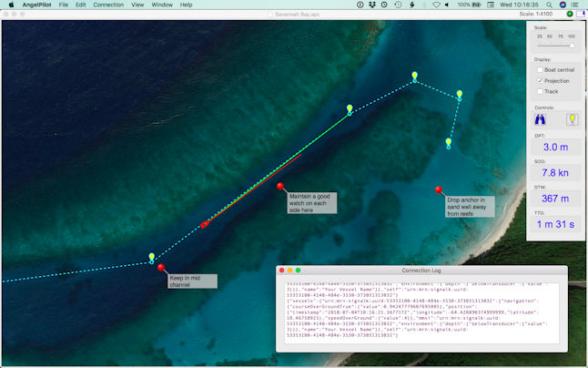The width and height of the screenshot is (588, 368).
Task: Zoom the Connection Log window
Action: 299,271
